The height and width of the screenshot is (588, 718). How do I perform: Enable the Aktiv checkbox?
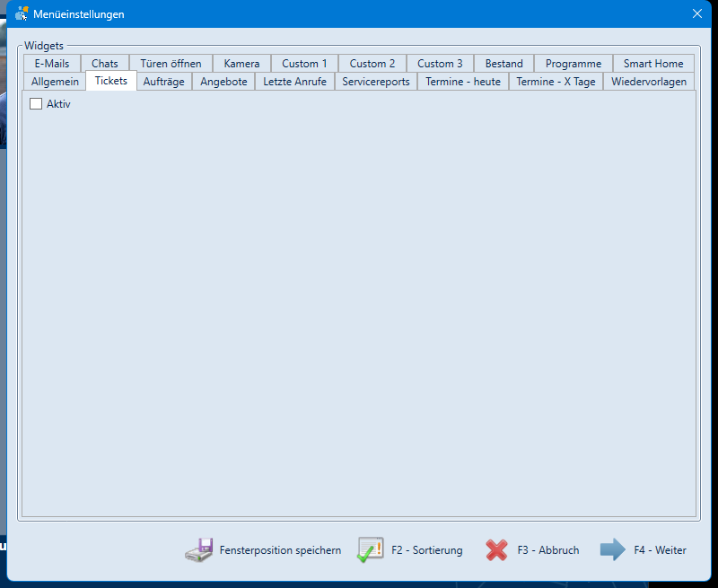pos(36,103)
